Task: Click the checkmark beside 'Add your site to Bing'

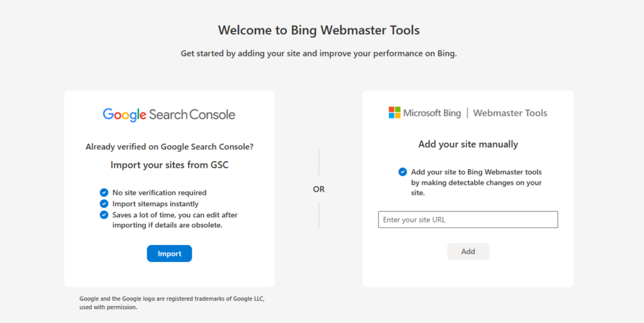Action: pos(402,172)
